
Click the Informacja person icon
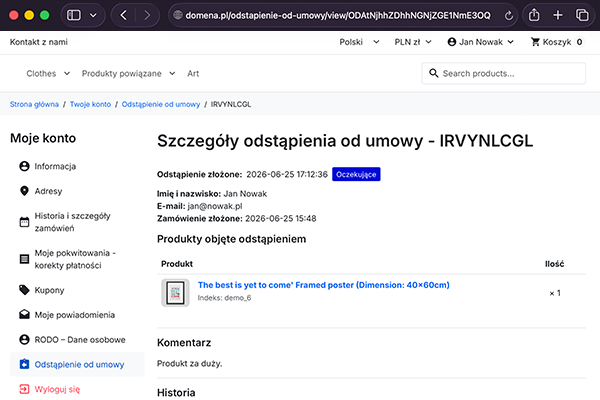click(x=24, y=166)
